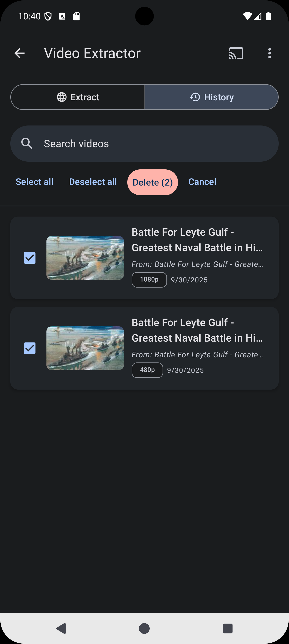The image size is (289, 644).
Task: Uncheck the 480p video checkbox
Action: [30, 348]
